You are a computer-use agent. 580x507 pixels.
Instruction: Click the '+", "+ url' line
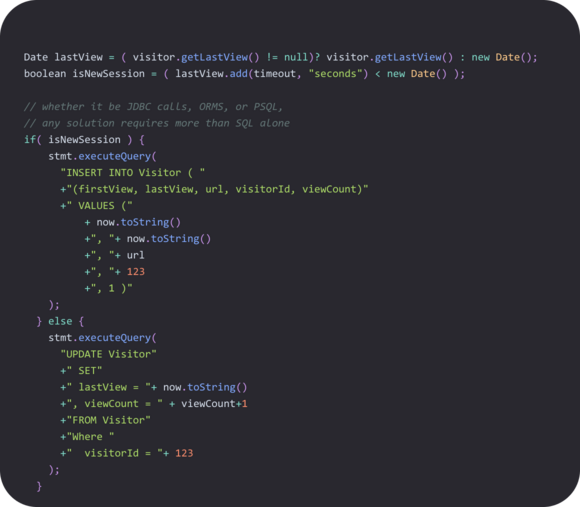[114, 255]
